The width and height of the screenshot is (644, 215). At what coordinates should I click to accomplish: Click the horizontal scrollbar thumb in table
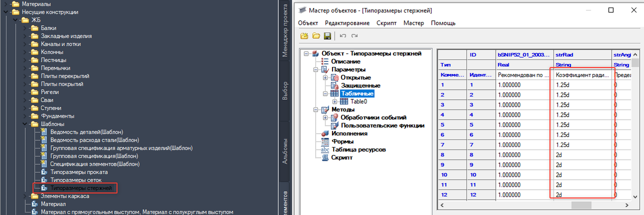[581, 205]
